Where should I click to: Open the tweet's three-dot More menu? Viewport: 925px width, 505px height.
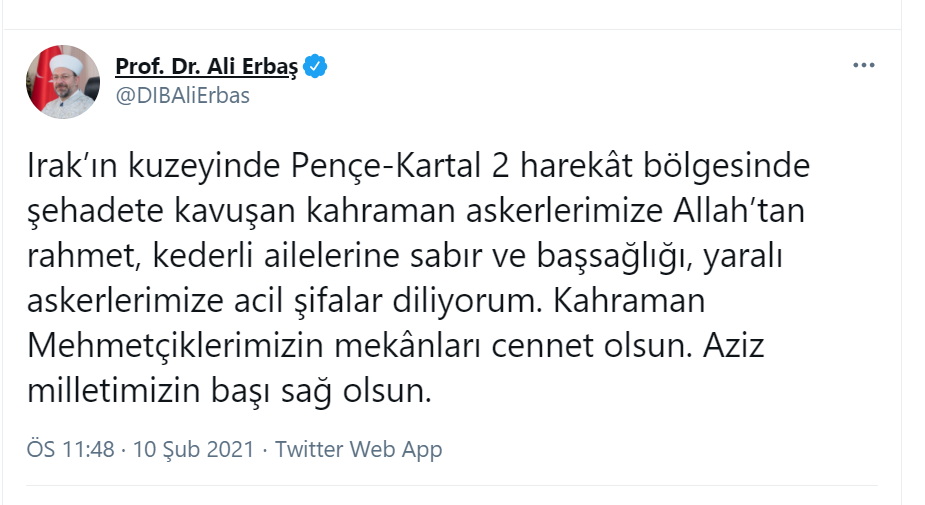click(863, 65)
